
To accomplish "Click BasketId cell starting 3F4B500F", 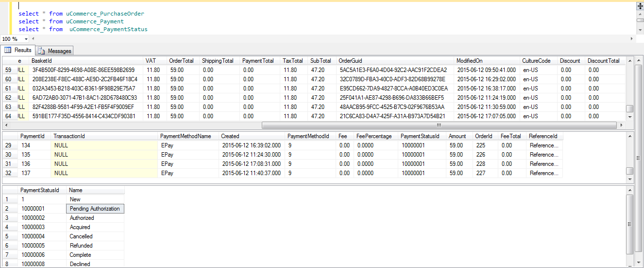I will point(86,70).
